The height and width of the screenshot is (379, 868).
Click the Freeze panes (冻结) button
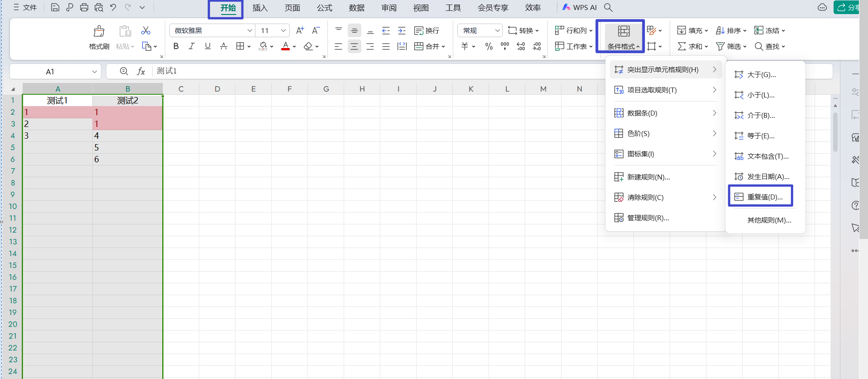[769, 30]
